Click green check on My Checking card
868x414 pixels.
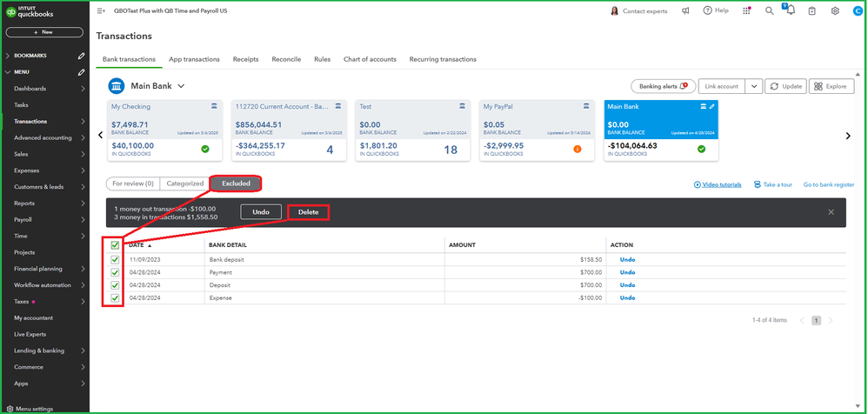coord(205,149)
